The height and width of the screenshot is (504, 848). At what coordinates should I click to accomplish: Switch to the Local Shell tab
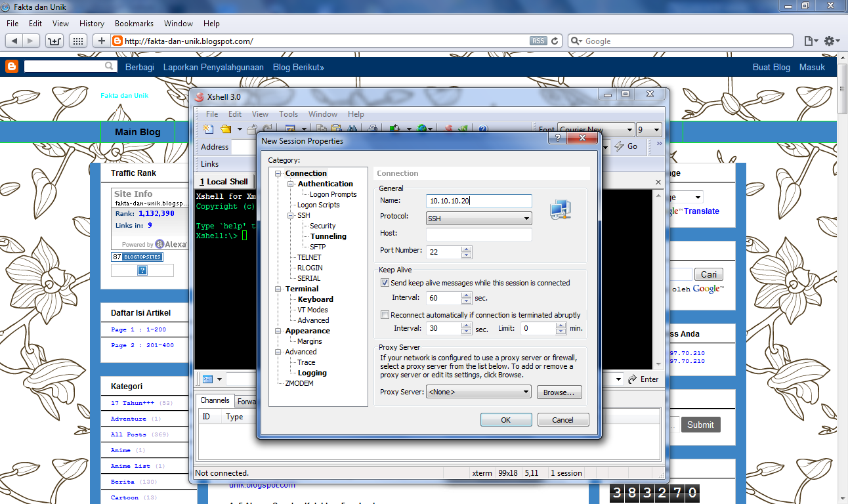pos(224,182)
